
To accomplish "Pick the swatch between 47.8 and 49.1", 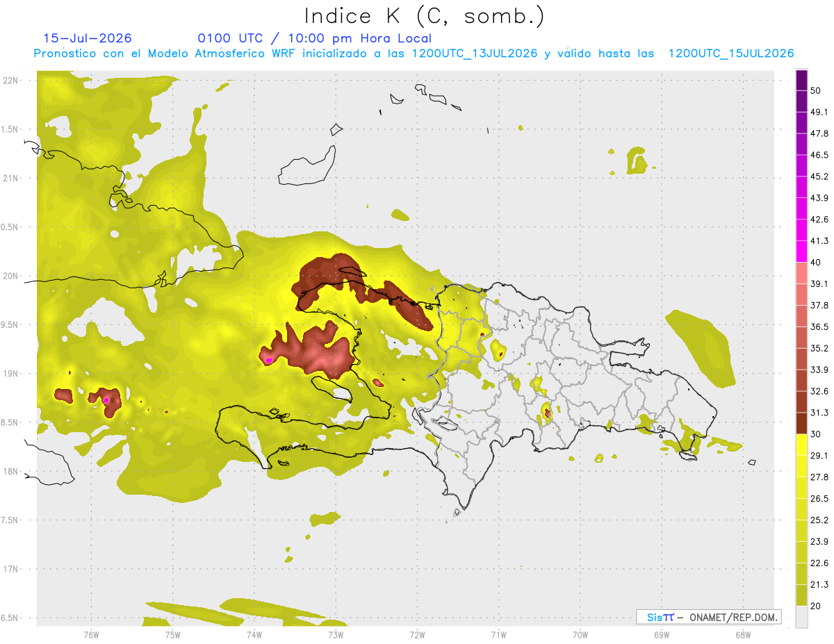I will (x=801, y=122).
